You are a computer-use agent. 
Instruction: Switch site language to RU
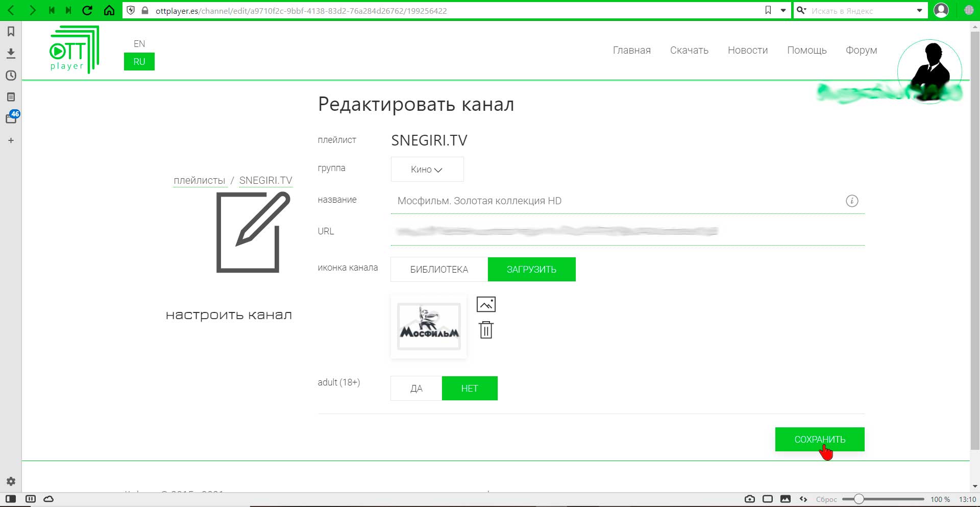pos(139,61)
